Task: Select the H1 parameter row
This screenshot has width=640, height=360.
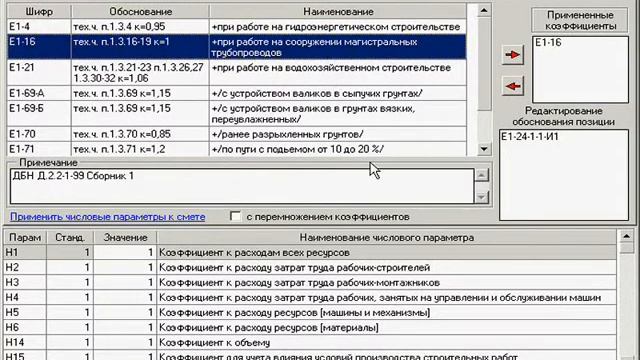Action: (310, 253)
